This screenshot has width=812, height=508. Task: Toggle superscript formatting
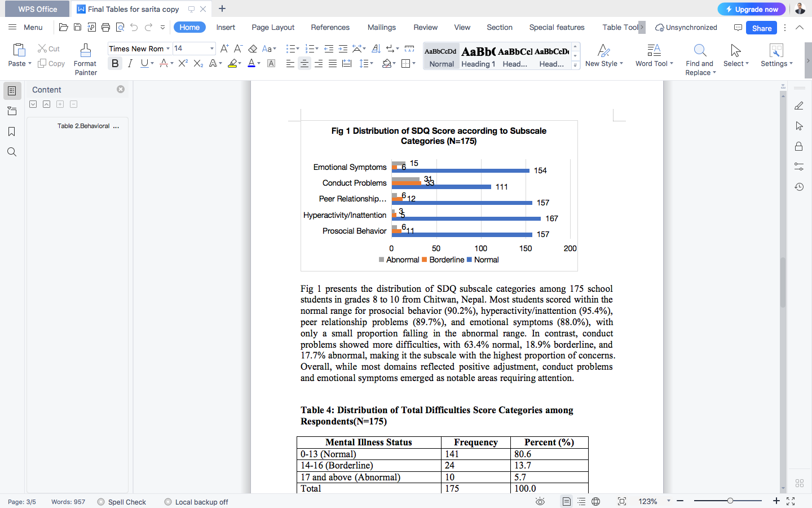(182, 63)
